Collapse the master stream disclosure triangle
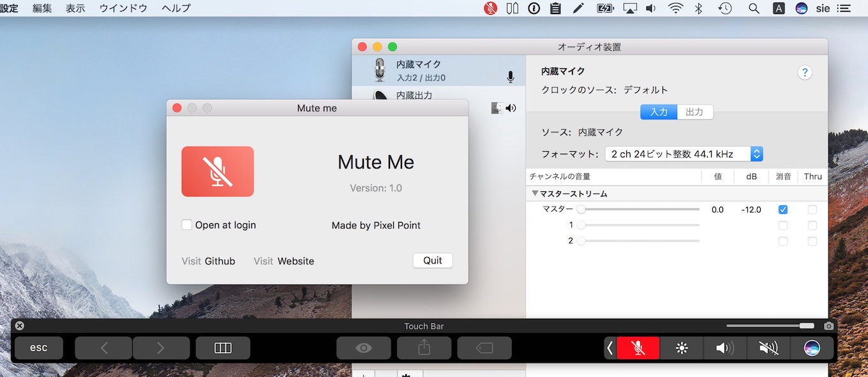 (x=535, y=193)
